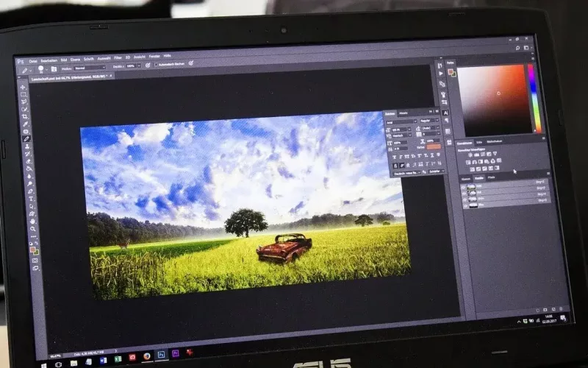
Task: Hide the topmost layer using its eye icon
Action: coord(464,187)
